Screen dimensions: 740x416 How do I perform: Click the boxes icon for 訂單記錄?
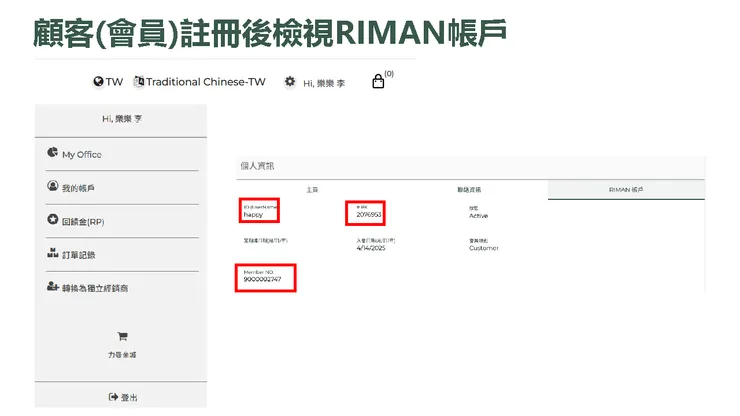tap(52, 253)
